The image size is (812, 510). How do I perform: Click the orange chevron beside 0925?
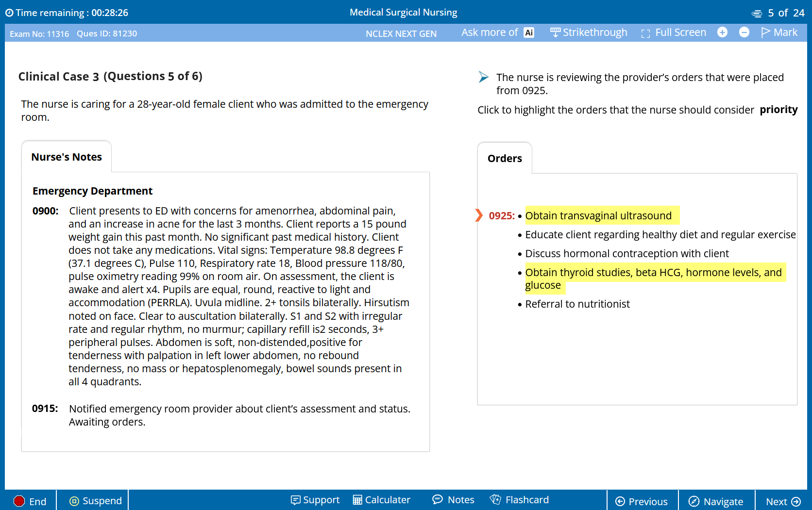pos(479,215)
